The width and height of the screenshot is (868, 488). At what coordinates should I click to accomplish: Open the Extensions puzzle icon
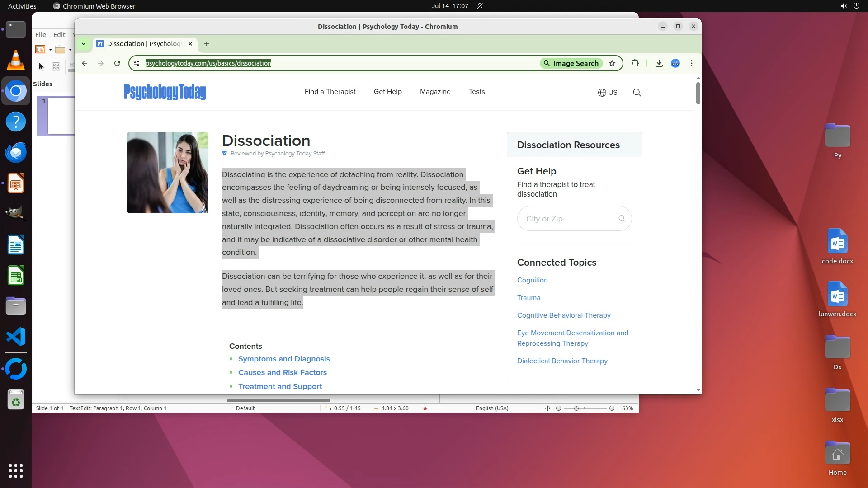coord(635,63)
